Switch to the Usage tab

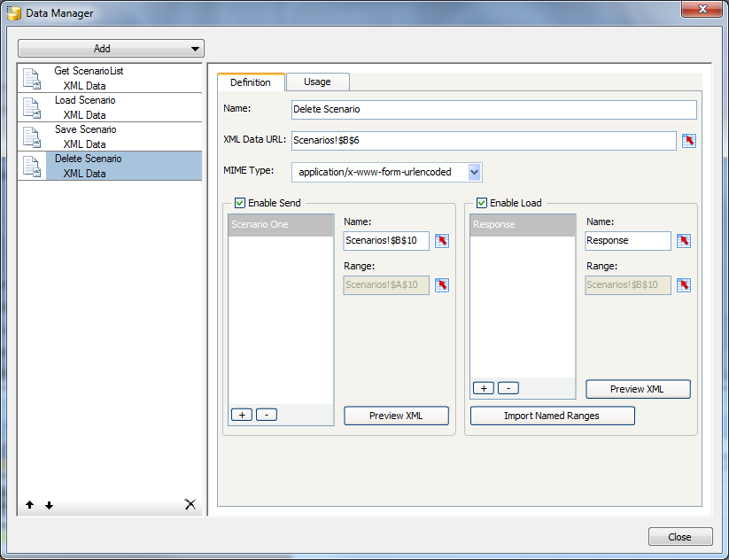coord(317,82)
